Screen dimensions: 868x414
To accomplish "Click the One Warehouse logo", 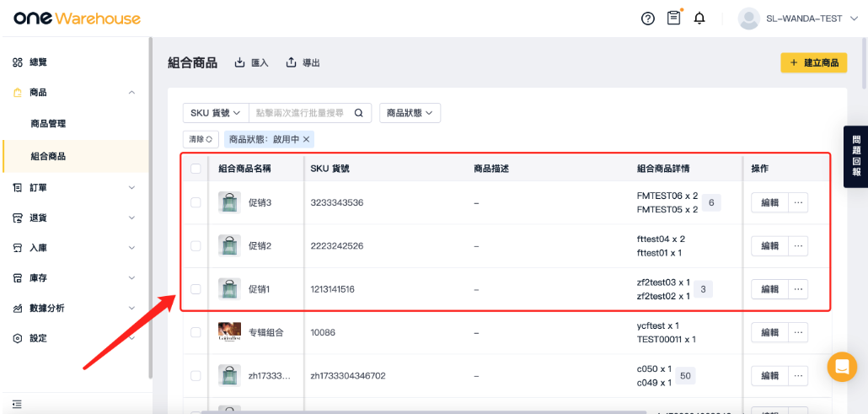I will 77,19.
